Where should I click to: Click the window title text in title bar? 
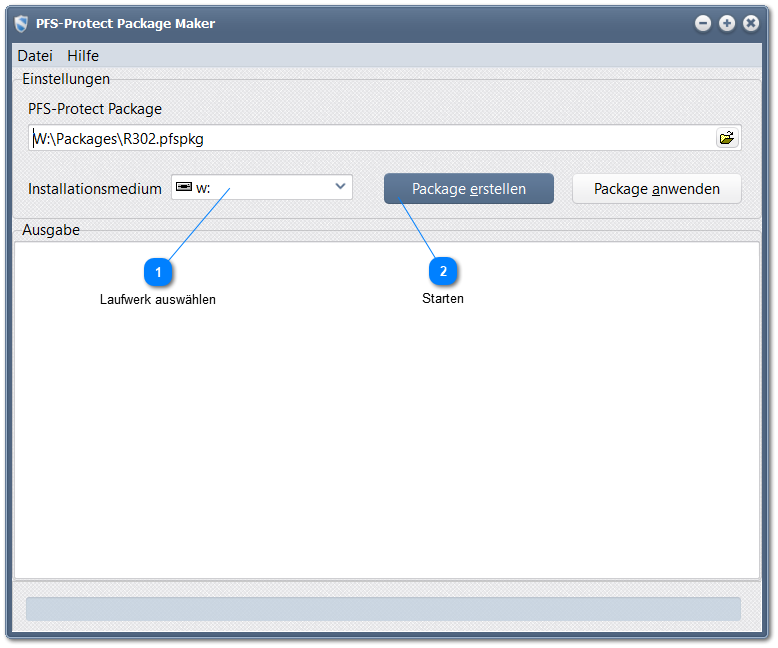125,23
